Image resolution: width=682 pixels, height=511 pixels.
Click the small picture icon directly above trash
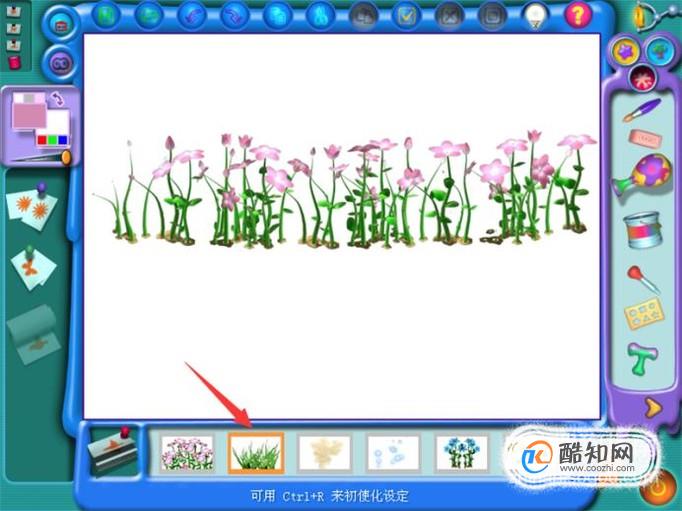coord(13,45)
